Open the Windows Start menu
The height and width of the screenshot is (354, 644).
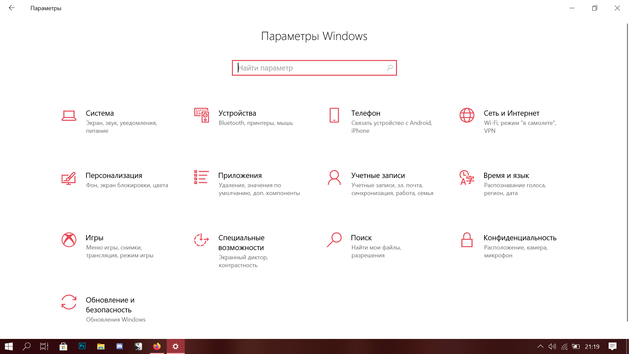click(9, 346)
